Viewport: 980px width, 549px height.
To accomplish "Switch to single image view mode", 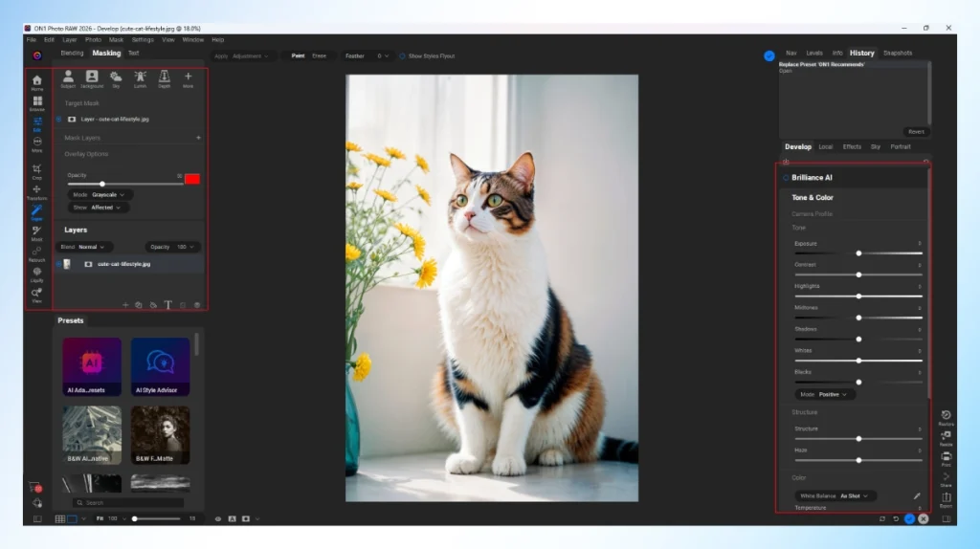I will point(72,518).
